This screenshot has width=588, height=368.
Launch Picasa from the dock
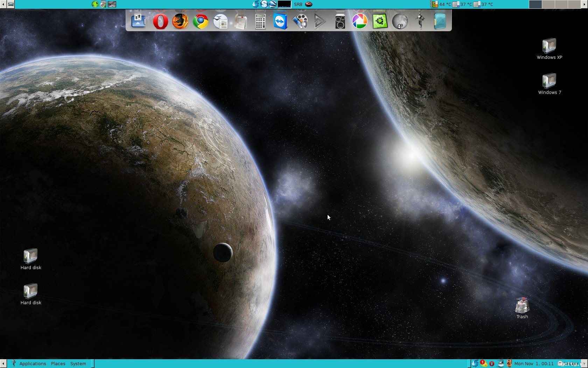(360, 22)
